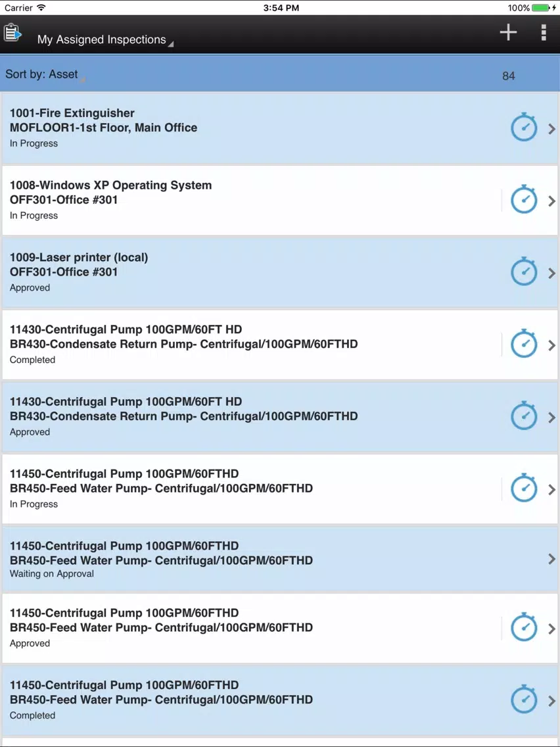Screen dimensions: 560x747
Task: Start timer for 1008-Windows XP Operating System
Action: [524, 200]
